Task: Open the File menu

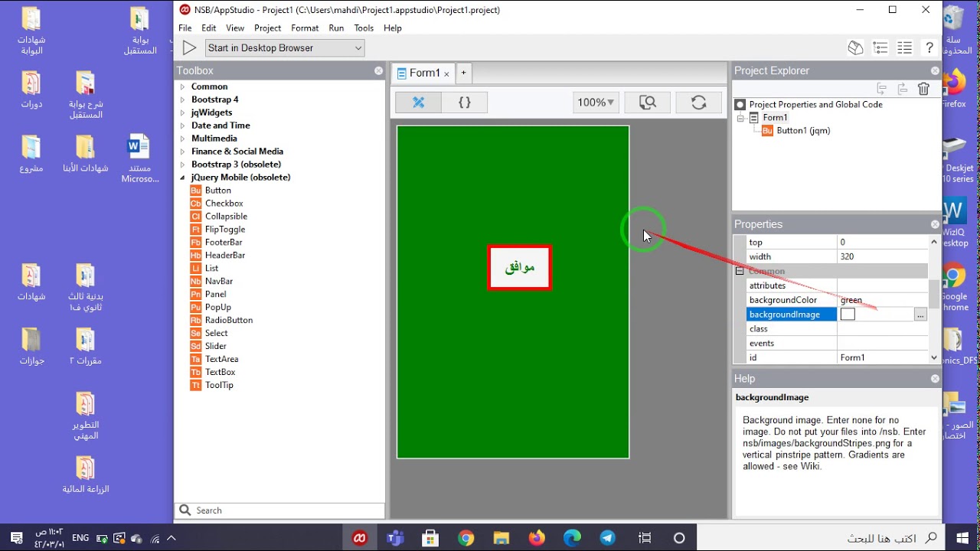Action: (x=185, y=28)
